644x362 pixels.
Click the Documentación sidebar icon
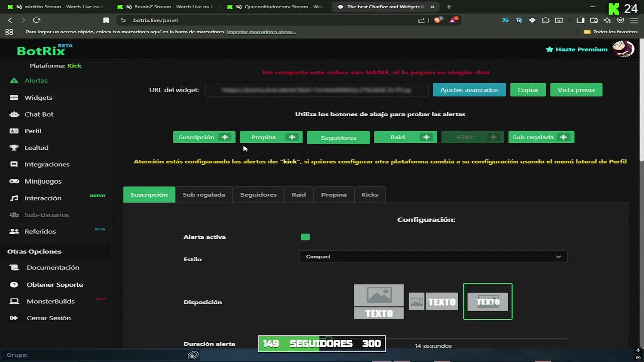coord(14,267)
